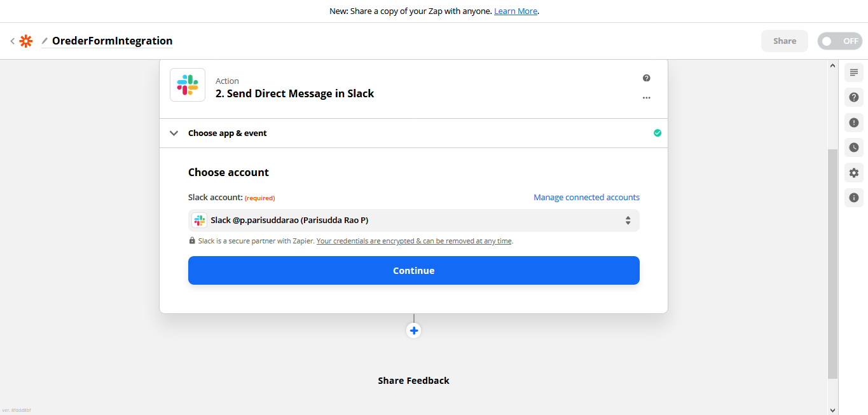Viewport: 868px width, 415px height.
Task: Click the Learn More link in banner
Action: 516,11
